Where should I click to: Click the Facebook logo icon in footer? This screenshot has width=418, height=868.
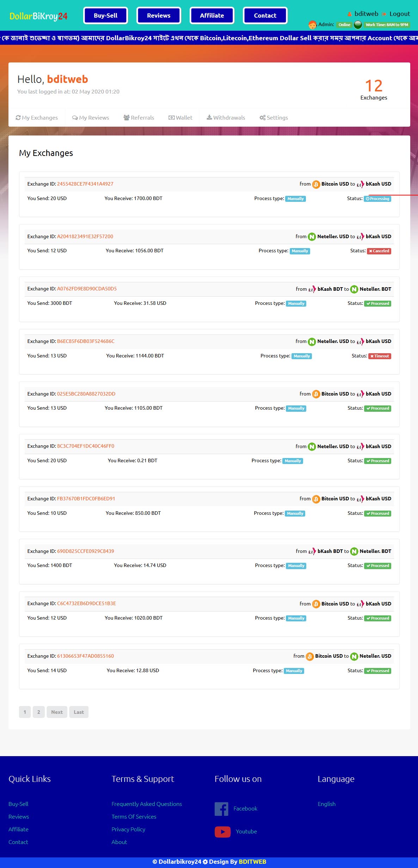pyautogui.click(x=221, y=808)
